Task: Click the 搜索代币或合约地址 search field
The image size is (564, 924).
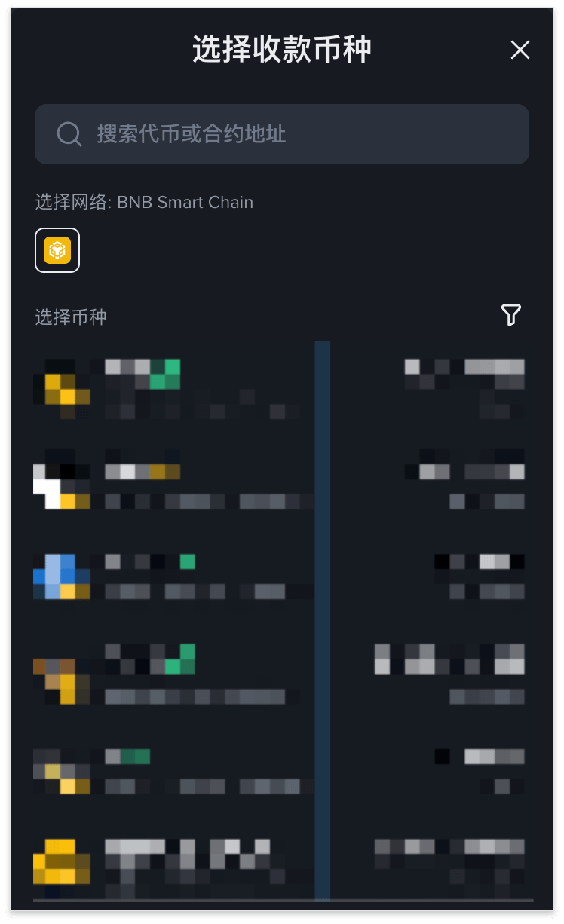Action: (282, 134)
